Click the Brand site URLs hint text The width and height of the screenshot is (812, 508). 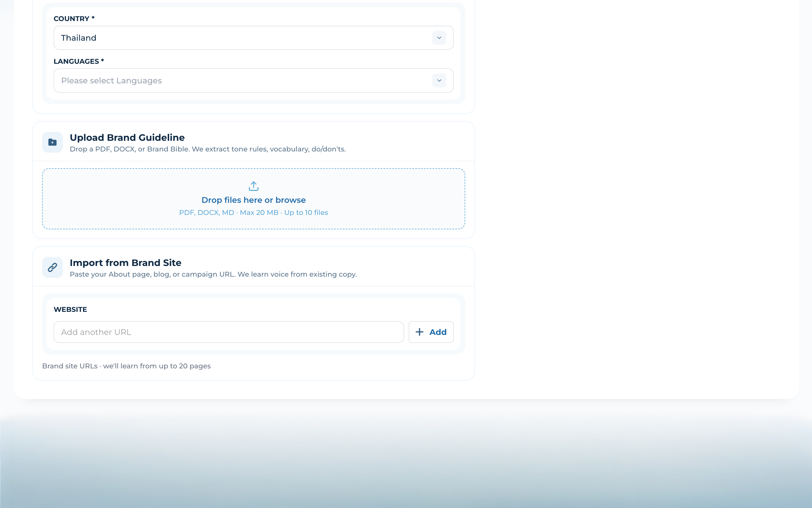click(127, 366)
